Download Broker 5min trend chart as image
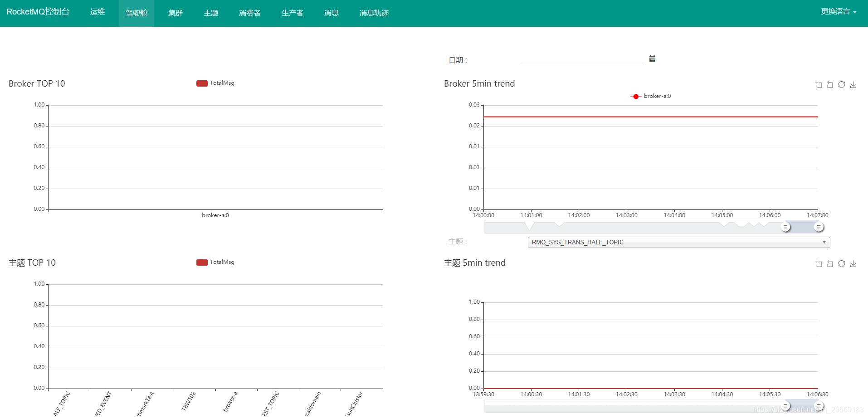The image size is (868, 418). [x=853, y=85]
